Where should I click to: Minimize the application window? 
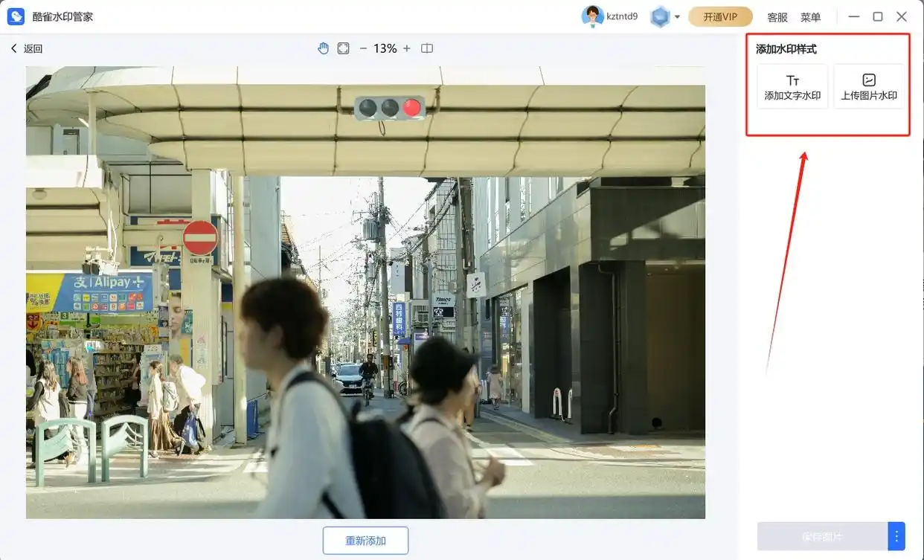[x=854, y=16]
